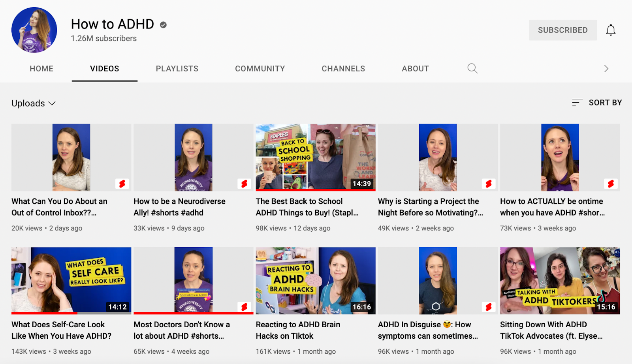Click the How to ADHD channel avatar
Viewport: 632px width, 364px height.
[x=34, y=30]
